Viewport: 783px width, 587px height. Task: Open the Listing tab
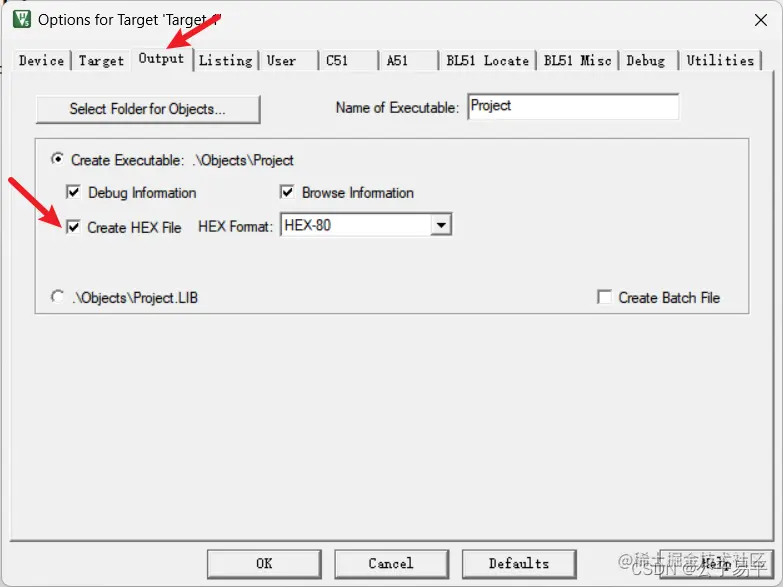coord(226,60)
